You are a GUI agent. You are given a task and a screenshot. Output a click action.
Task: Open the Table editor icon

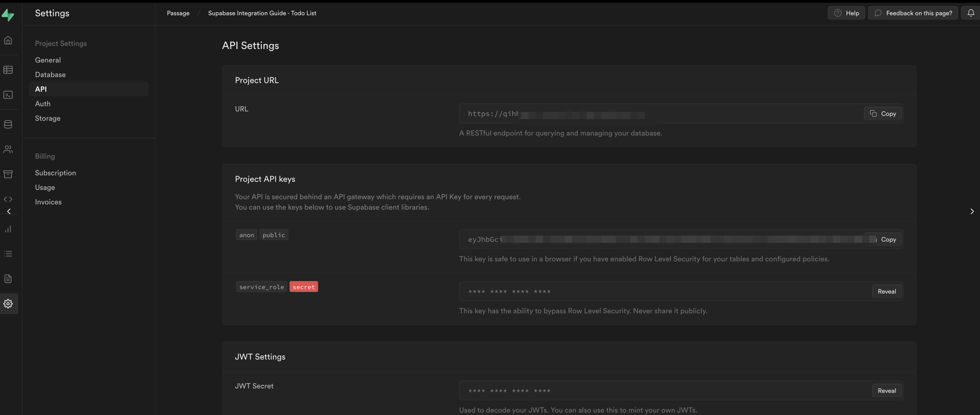click(x=8, y=70)
